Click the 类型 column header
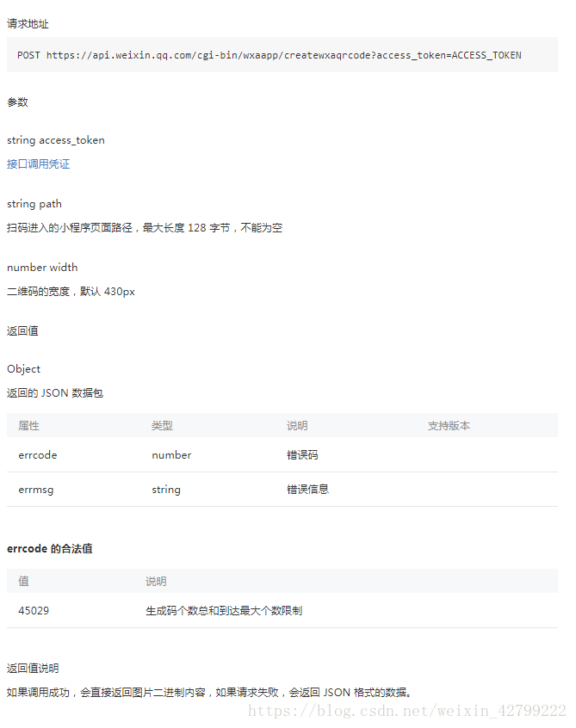Screen dimensions: 576x728 pos(162,426)
